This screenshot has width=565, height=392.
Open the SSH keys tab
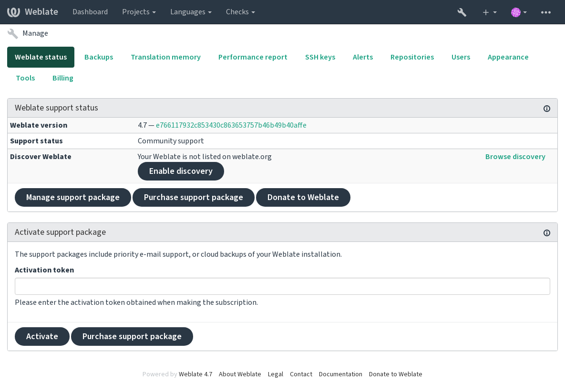(x=320, y=57)
